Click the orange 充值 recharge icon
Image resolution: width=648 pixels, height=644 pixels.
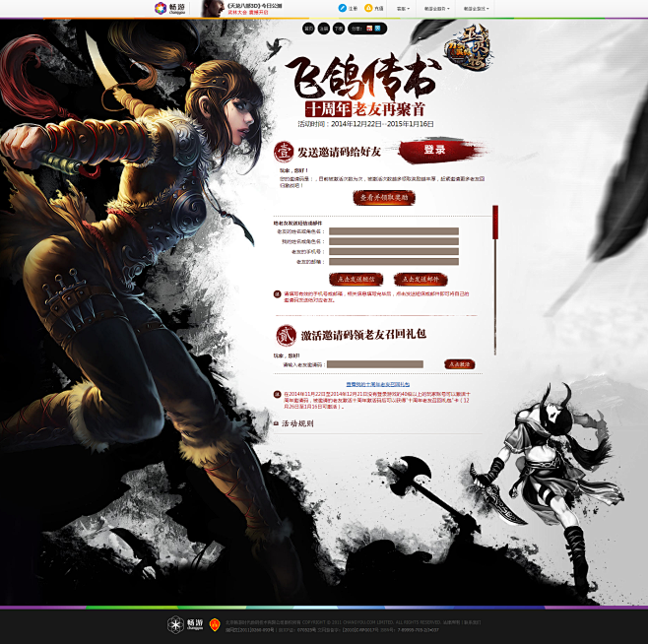tap(368, 8)
